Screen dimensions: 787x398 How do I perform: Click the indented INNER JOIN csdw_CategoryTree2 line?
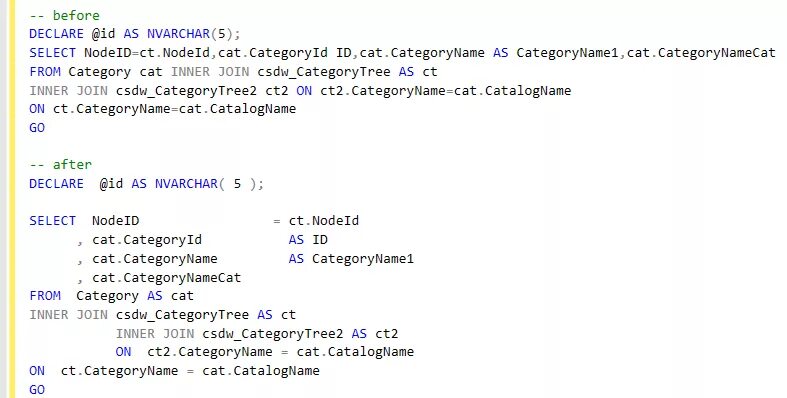pyautogui.click(x=257, y=334)
